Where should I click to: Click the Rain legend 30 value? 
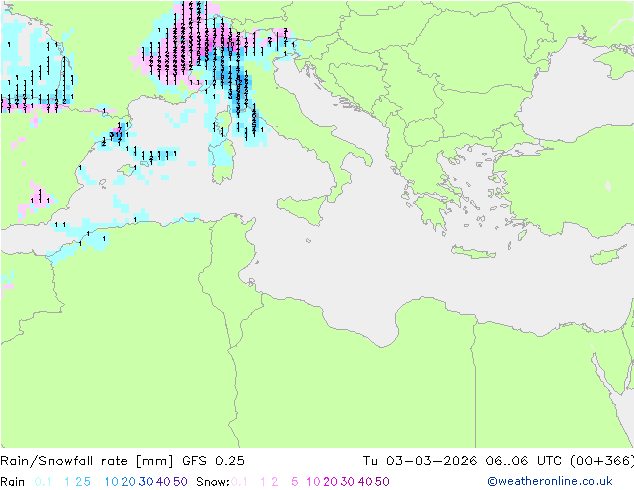[x=146, y=482]
